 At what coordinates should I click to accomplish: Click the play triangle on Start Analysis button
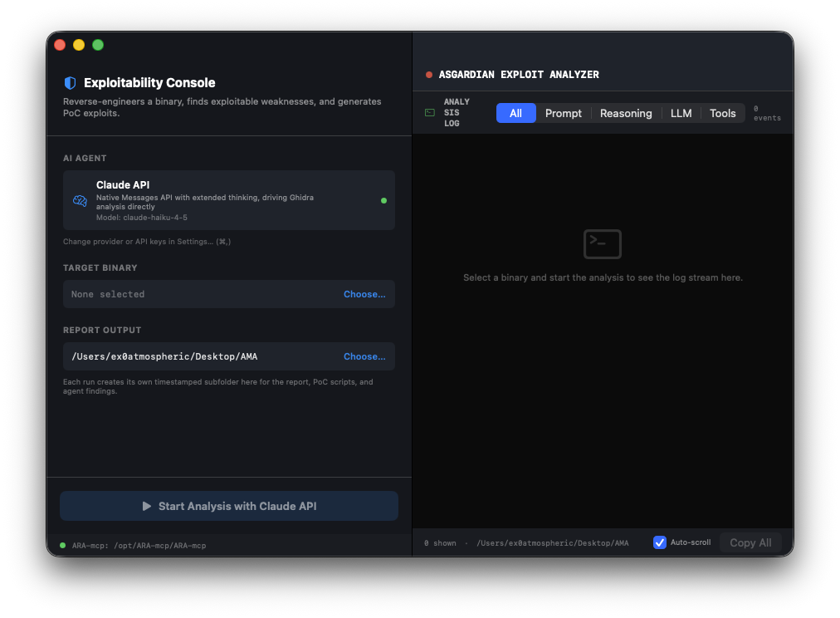click(x=146, y=506)
